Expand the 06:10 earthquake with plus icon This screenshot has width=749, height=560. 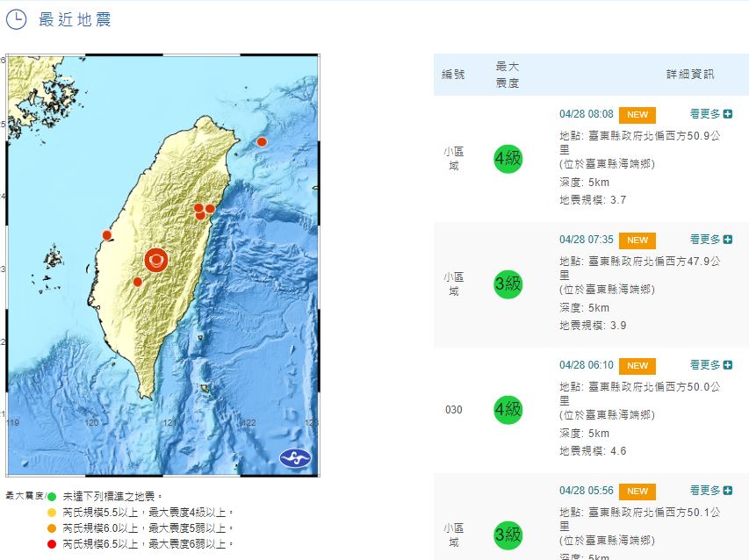(x=728, y=365)
